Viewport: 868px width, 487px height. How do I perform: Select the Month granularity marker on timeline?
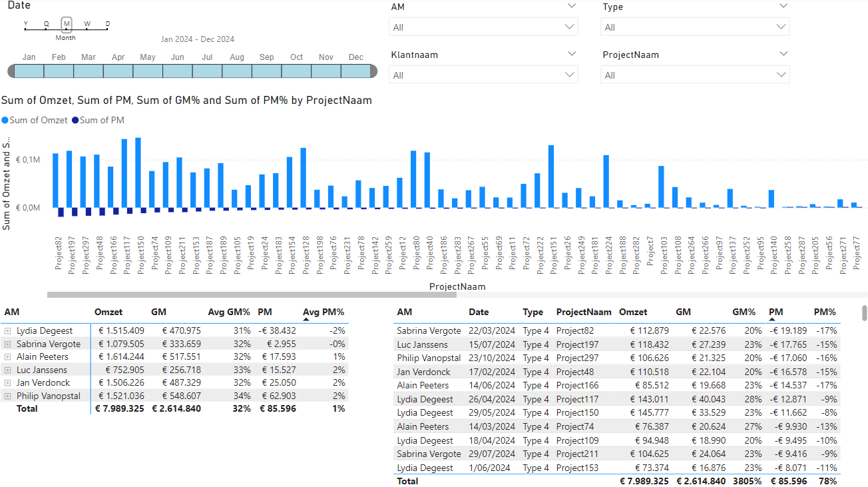pyautogui.click(x=67, y=25)
